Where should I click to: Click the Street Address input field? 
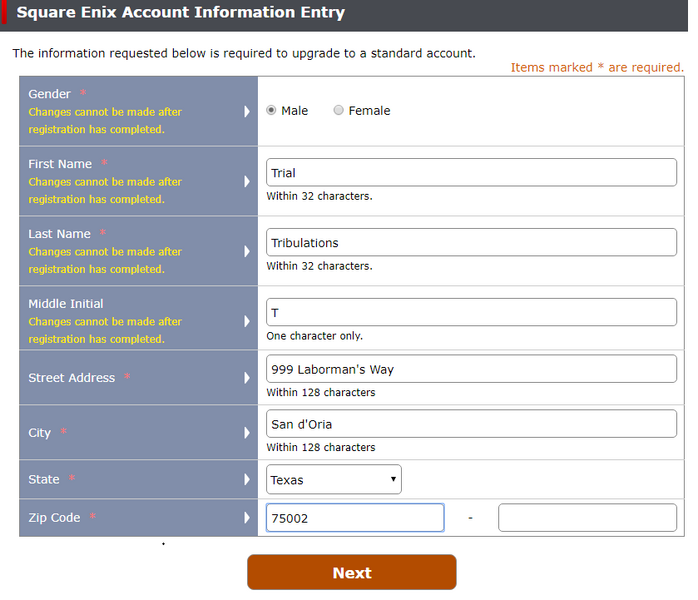pos(471,369)
